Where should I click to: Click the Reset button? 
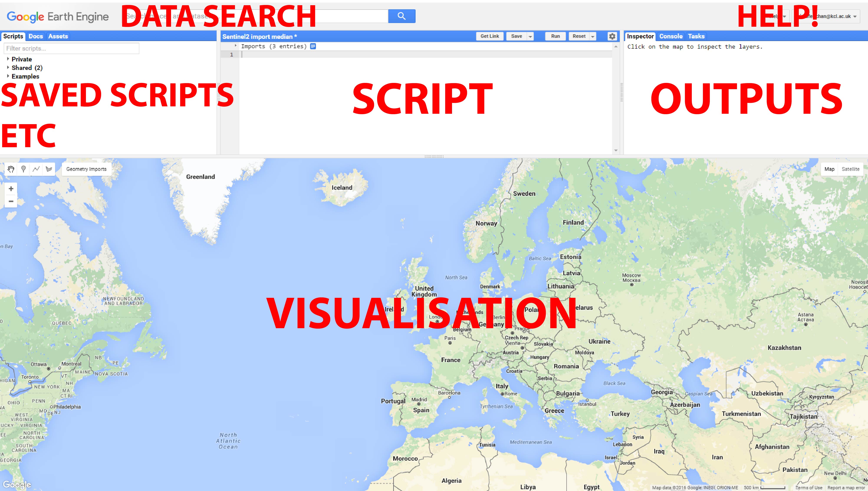579,36
